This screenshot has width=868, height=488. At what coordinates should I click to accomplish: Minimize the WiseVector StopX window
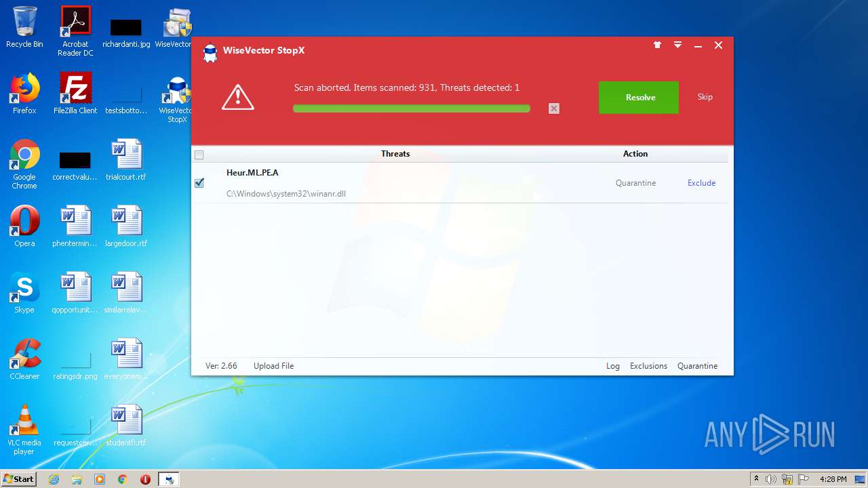click(698, 45)
